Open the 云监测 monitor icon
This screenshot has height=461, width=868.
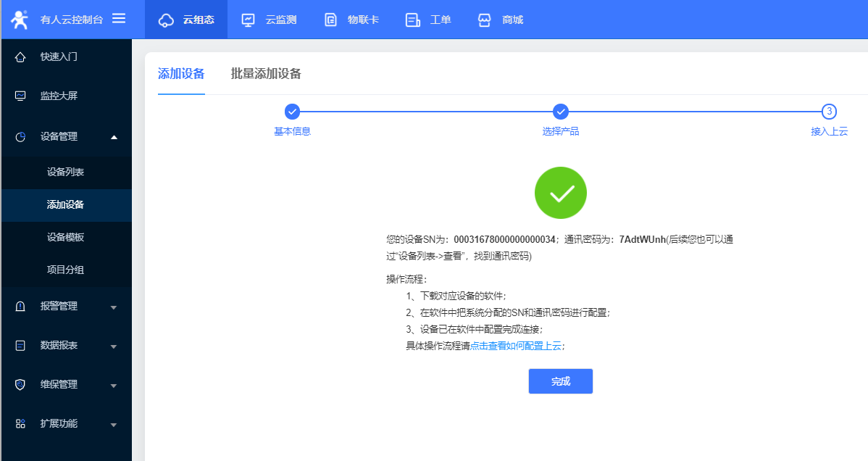[248, 20]
